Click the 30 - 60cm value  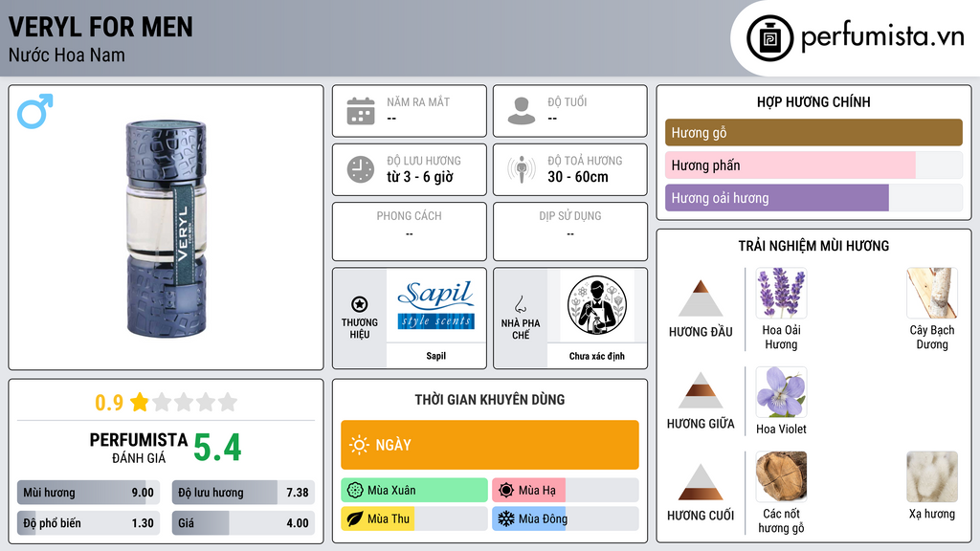click(578, 177)
